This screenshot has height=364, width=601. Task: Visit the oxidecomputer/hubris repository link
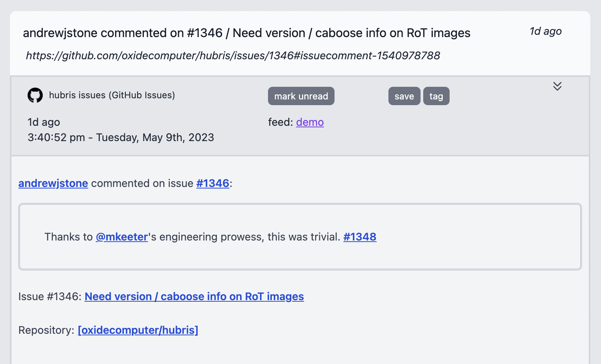(x=138, y=330)
